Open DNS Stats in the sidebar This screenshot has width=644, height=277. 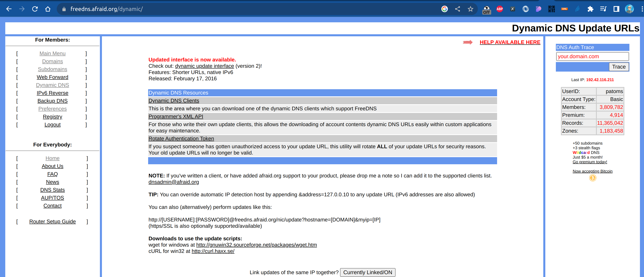pyautogui.click(x=52, y=190)
